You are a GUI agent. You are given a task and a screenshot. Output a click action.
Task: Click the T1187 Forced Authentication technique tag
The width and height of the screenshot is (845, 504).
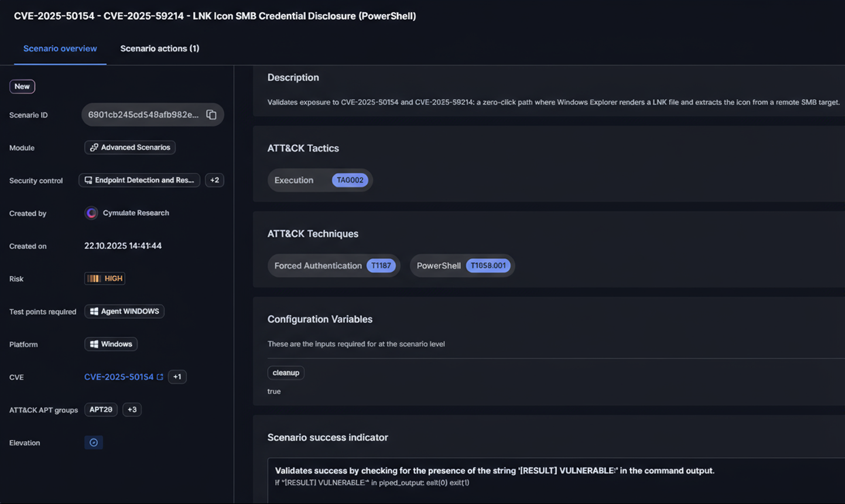381,266
